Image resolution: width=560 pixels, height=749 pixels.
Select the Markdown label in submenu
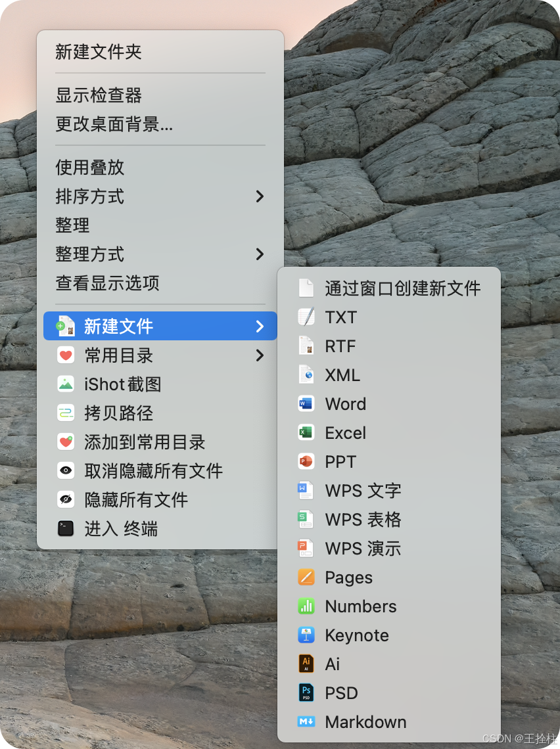click(365, 722)
